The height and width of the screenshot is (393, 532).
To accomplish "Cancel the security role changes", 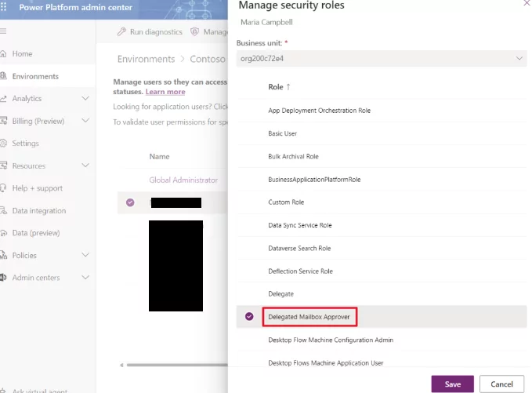I will [x=501, y=384].
